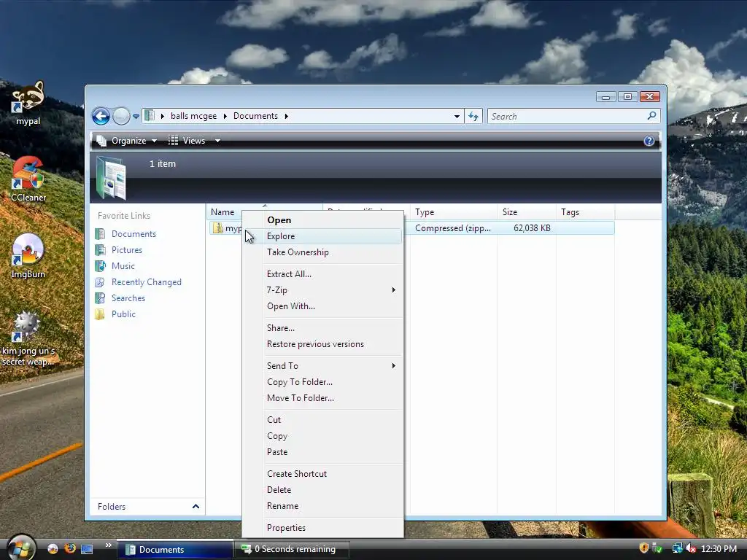Select Take Ownership menu entry
Screen dimensions: 747x560
[323, 252]
